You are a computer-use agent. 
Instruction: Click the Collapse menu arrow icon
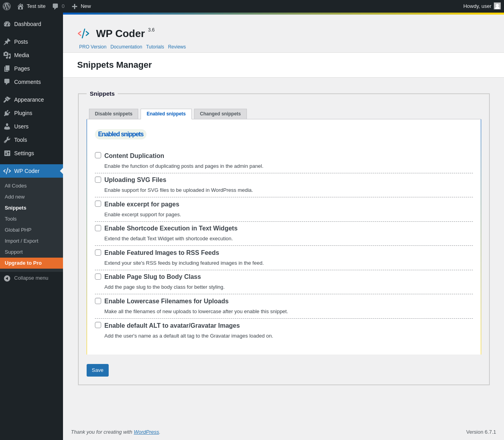pyautogui.click(x=7, y=278)
